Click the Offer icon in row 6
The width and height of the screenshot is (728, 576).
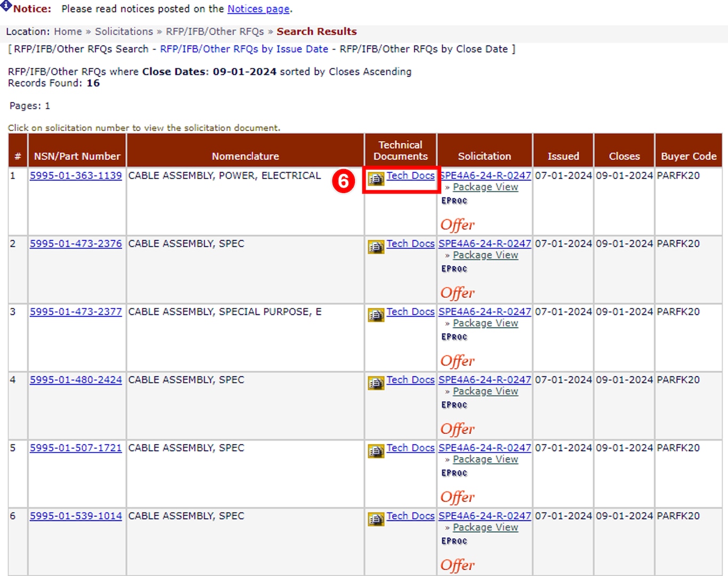457,565
